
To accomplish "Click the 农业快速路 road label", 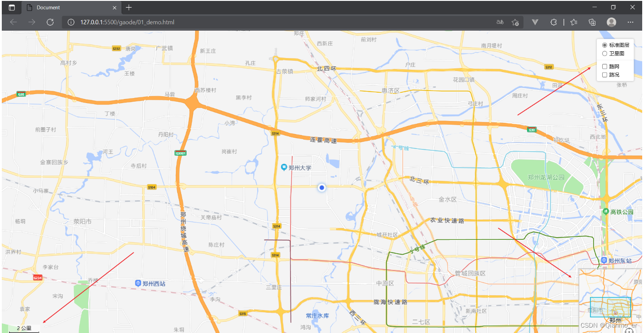I will tap(447, 220).
